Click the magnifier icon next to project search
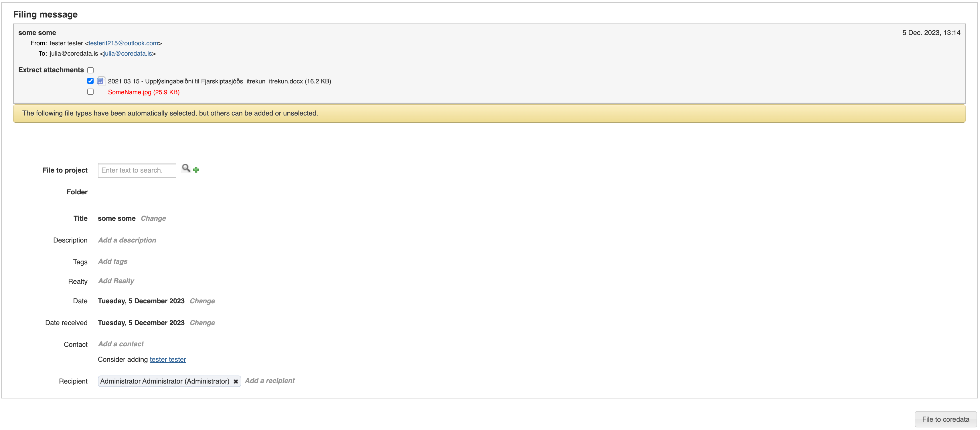 (x=186, y=168)
